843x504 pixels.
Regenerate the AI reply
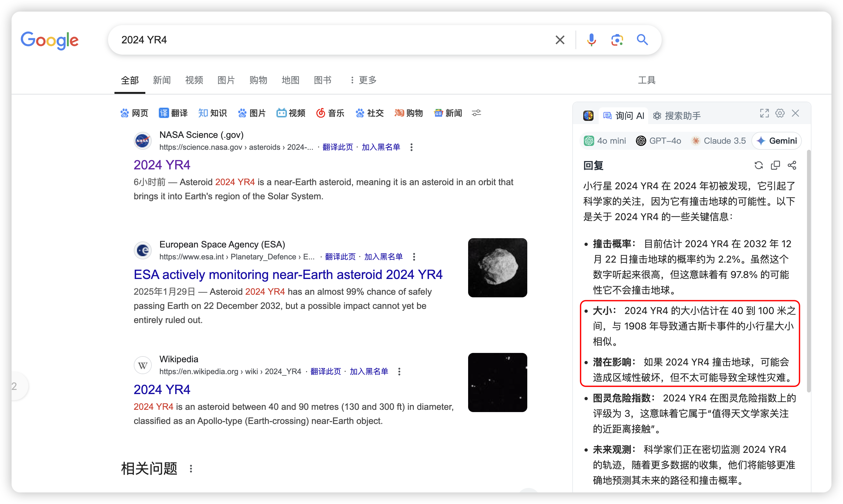(x=758, y=166)
